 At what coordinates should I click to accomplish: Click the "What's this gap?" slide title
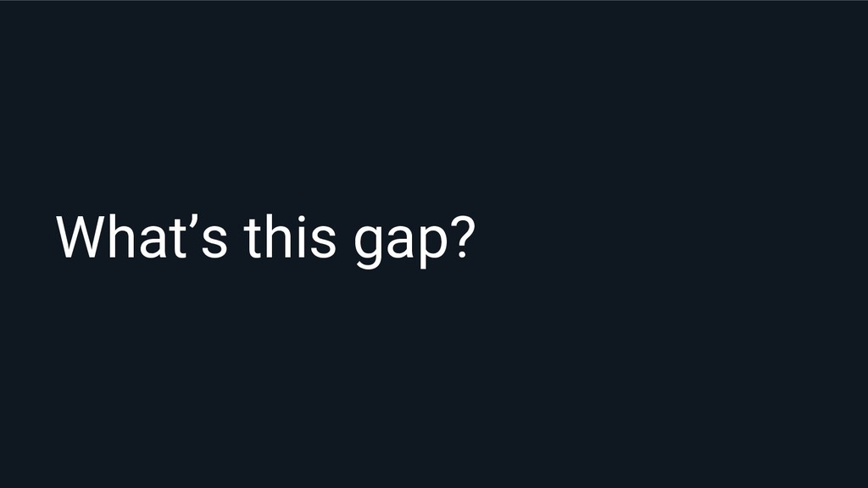pos(263,238)
